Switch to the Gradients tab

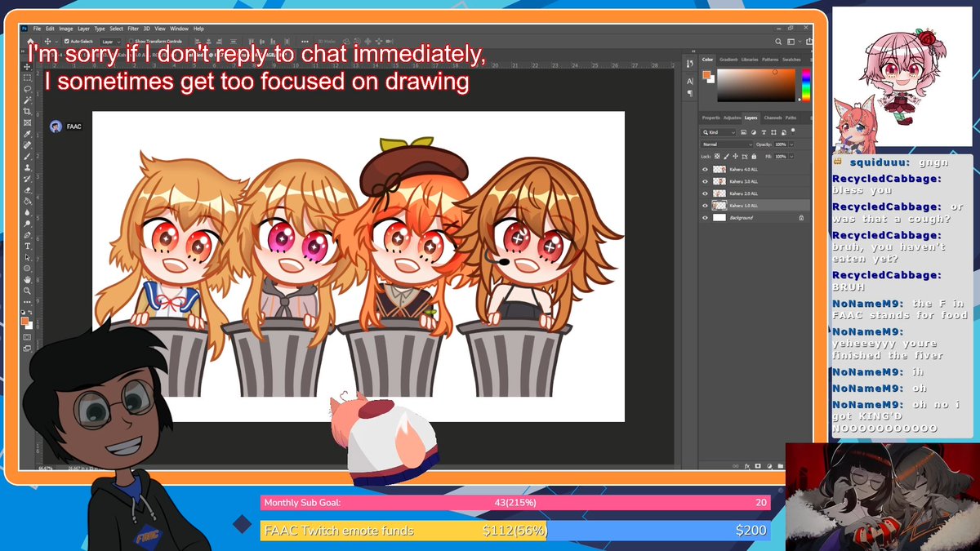728,60
